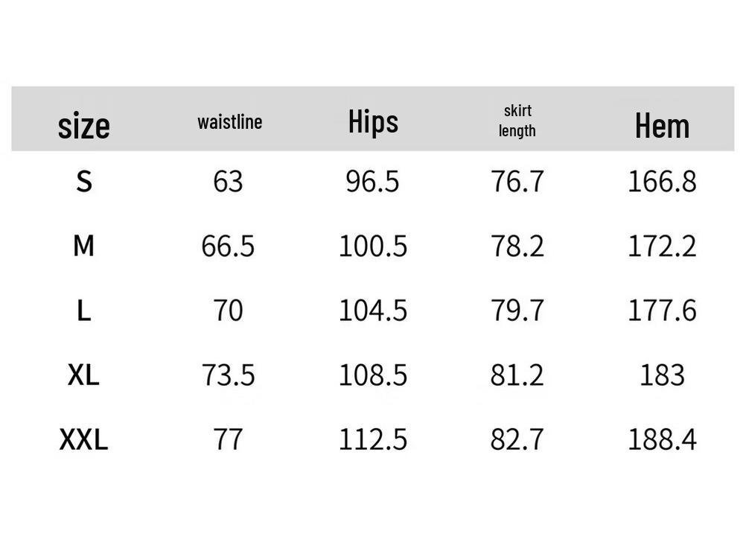Click the 'size' column header
Screen dimensions: 746x560
(x=83, y=125)
